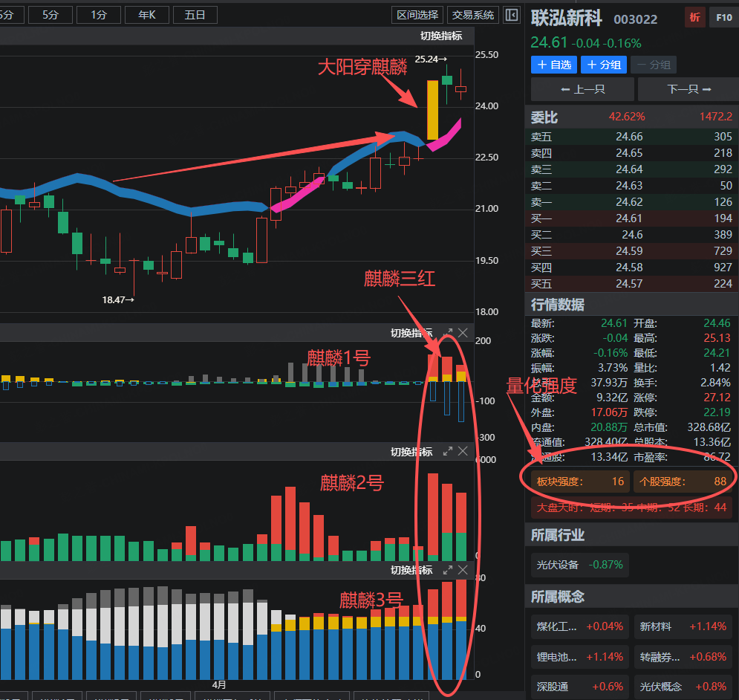Close the 麒麟3号 indicator panel
The width and height of the screenshot is (739, 700).
click(x=463, y=570)
